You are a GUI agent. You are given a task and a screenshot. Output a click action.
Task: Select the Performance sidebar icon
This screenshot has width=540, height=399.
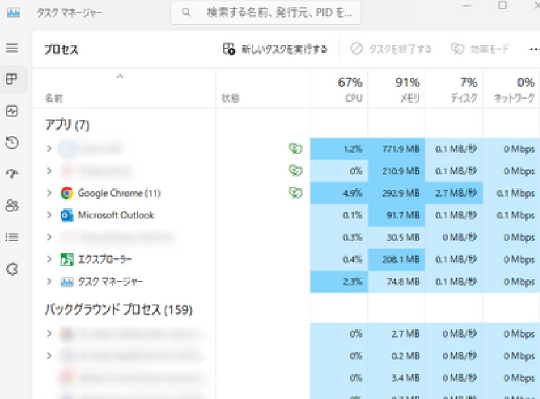coord(12,111)
